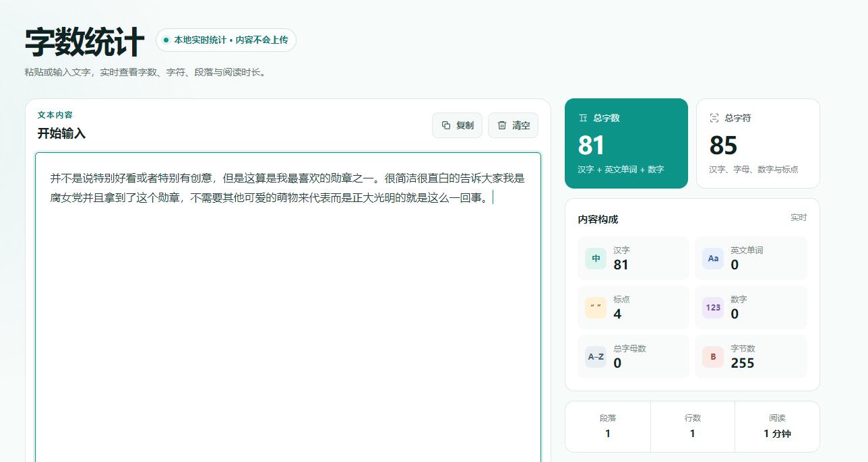Click the A–Z 总字母数 icon
868x462 pixels.
tap(596, 357)
